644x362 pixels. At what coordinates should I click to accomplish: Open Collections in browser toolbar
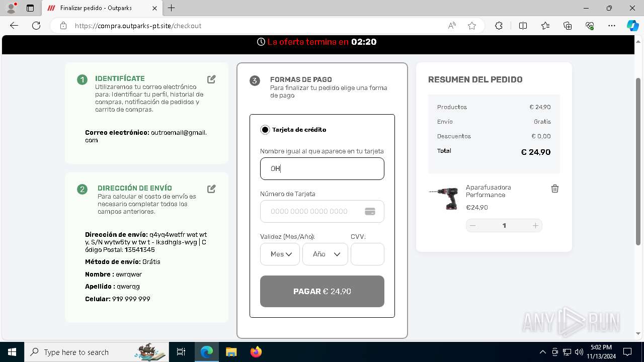(x=568, y=26)
